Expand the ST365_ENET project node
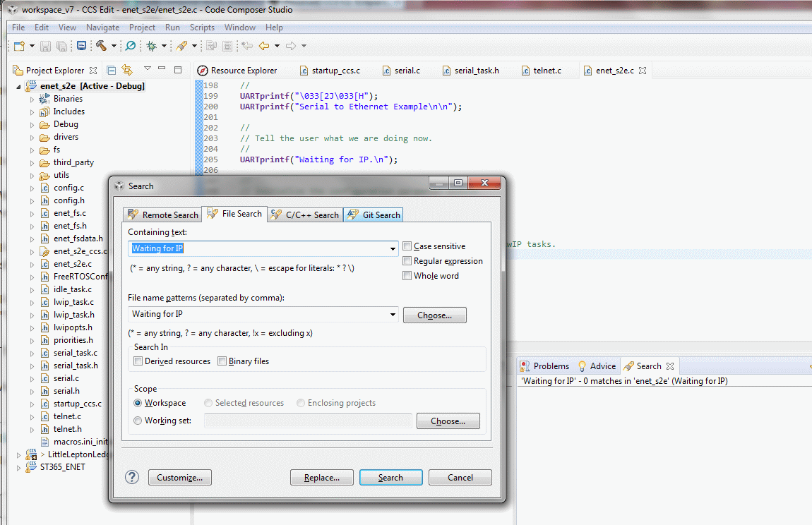 click(x=18, y=468)
